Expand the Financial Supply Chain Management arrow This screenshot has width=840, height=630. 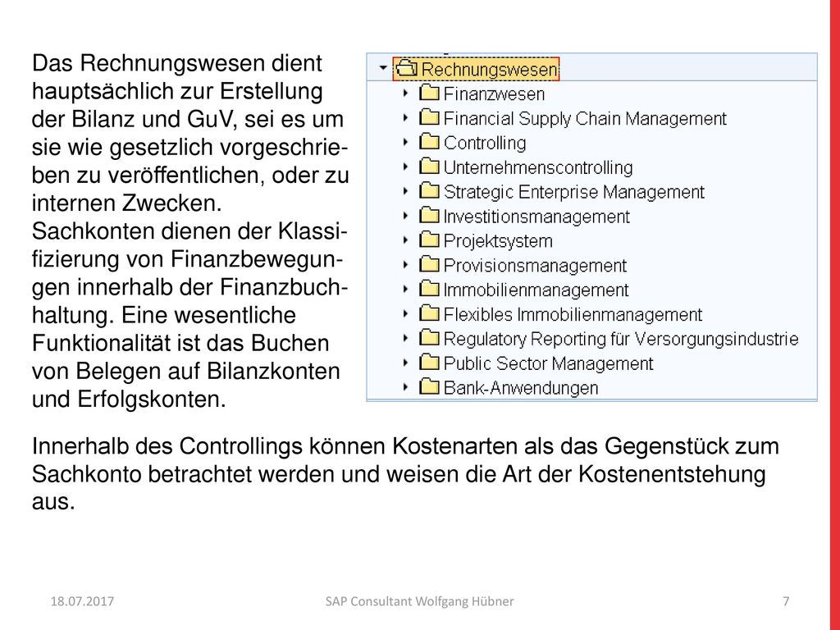405,118
